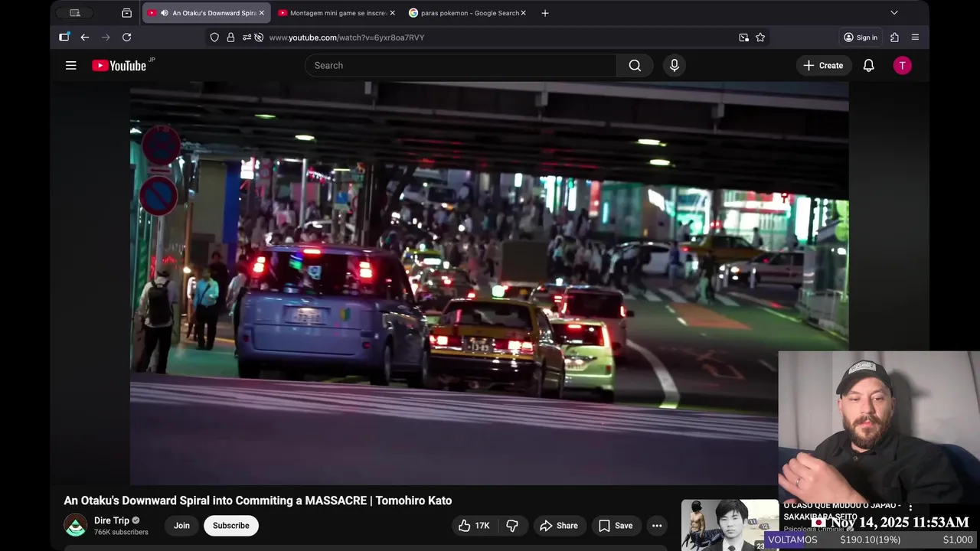980x551 pixels.
Task: Open the Firefox application menu
Action: pos(915,37)
